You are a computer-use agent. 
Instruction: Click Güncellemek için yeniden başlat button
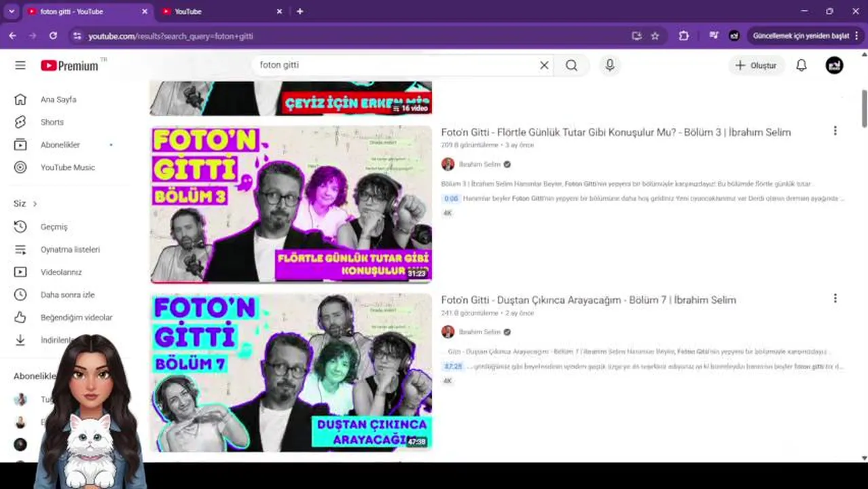coord(801,36)
